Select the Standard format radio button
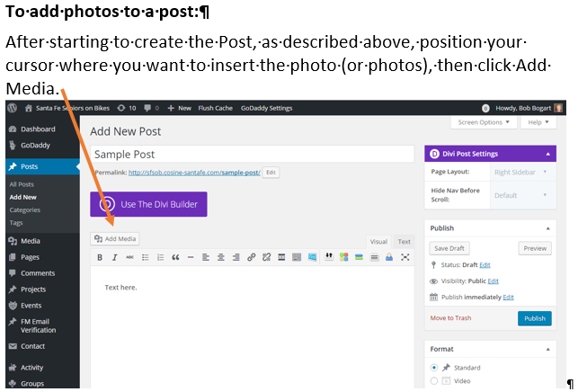578x392 pixels. (434, 368)
